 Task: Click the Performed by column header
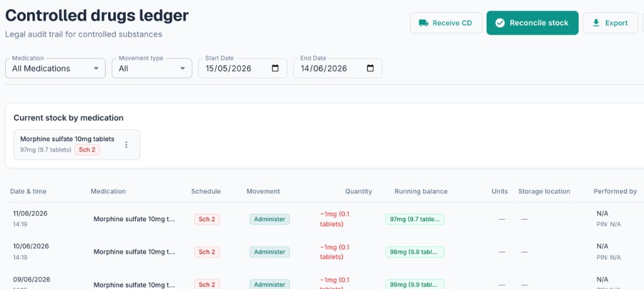click(615, 191)
